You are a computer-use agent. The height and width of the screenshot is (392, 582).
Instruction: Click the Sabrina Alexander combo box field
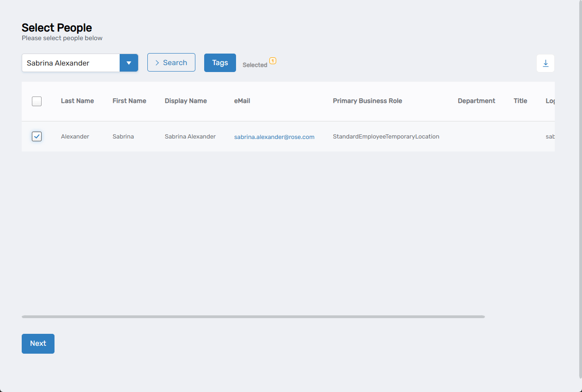click(x=71, y=63)
